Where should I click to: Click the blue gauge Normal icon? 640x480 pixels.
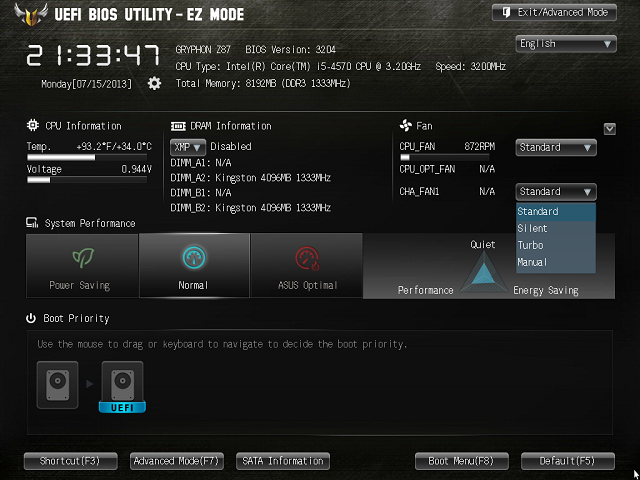pyautogui.click(x=194, y=258)
